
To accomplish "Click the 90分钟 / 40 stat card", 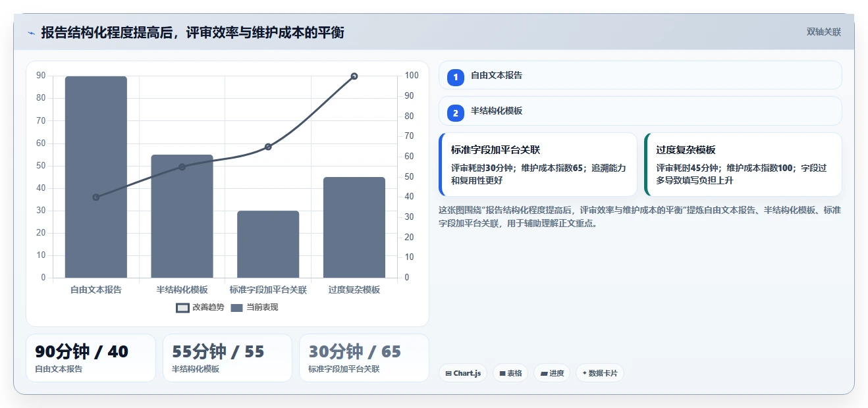I will [x=91, y=358].
